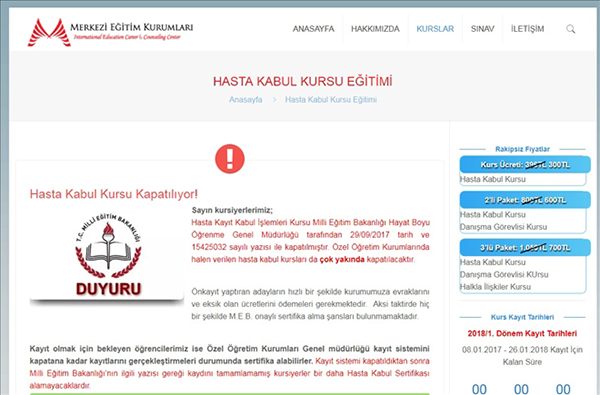Open KURSLAR menu item
Image resolution: width=600 pixels, height=395 pixels.
[x=435, y=29]
